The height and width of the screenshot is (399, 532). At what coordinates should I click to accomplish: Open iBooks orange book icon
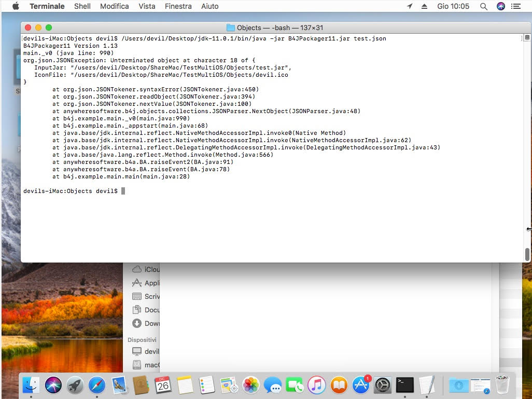(339, 385)
